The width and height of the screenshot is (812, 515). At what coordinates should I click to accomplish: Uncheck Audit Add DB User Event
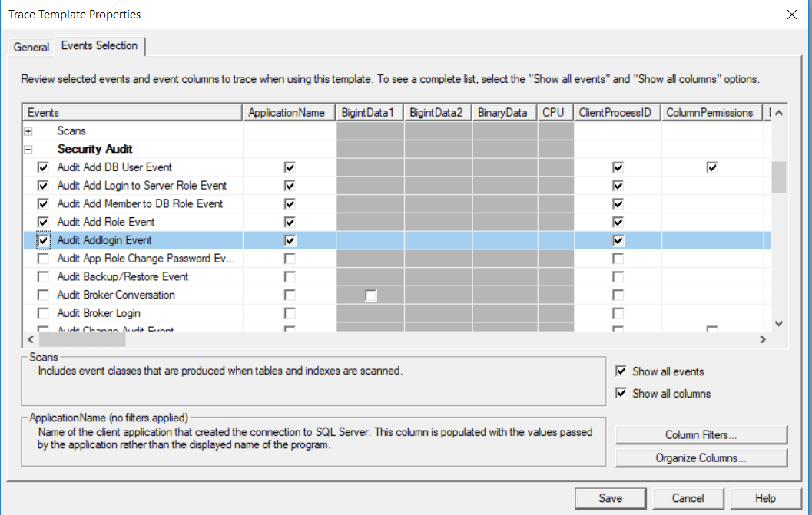[x=44, y=167]
